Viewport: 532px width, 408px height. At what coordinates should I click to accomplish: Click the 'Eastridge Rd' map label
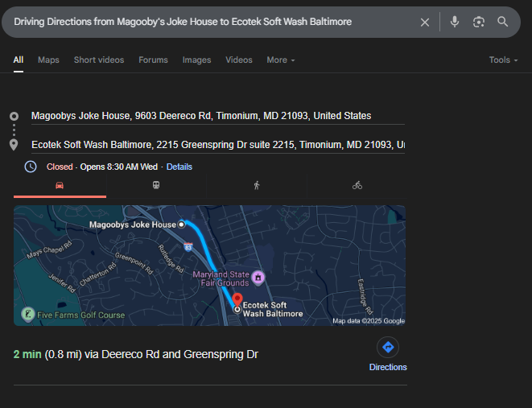365,297
